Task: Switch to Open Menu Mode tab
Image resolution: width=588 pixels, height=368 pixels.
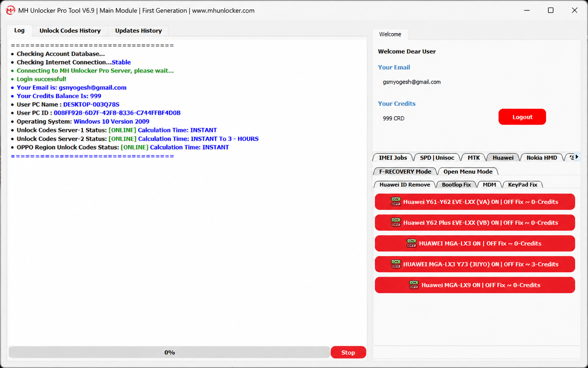Action: click(x=468, y=171)
